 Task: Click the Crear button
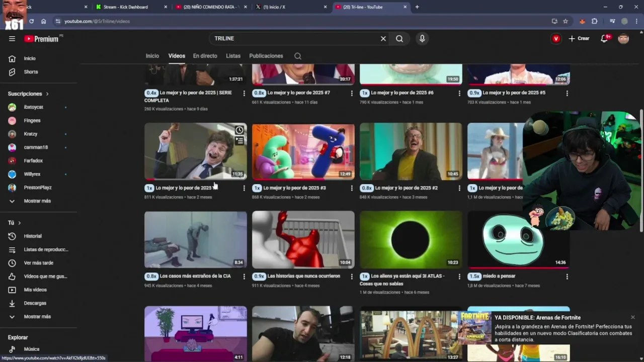579,39
